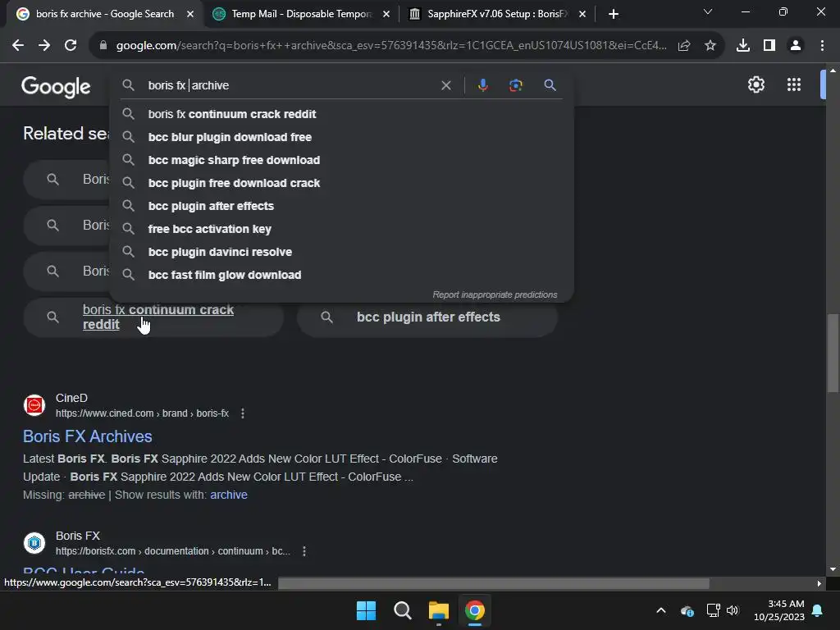This screenshot has width=840, height=630.
Task: Switch to Temp Mail tab
Action: 302,14
